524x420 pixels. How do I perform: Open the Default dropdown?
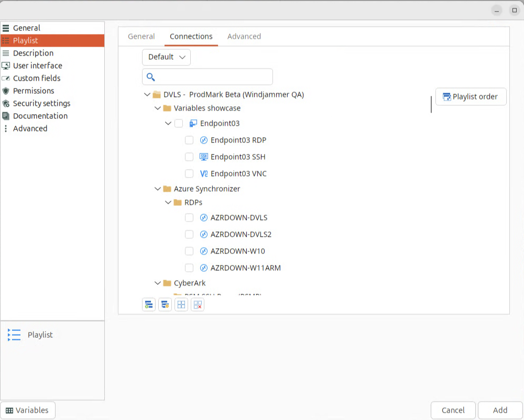coord(166,57)
